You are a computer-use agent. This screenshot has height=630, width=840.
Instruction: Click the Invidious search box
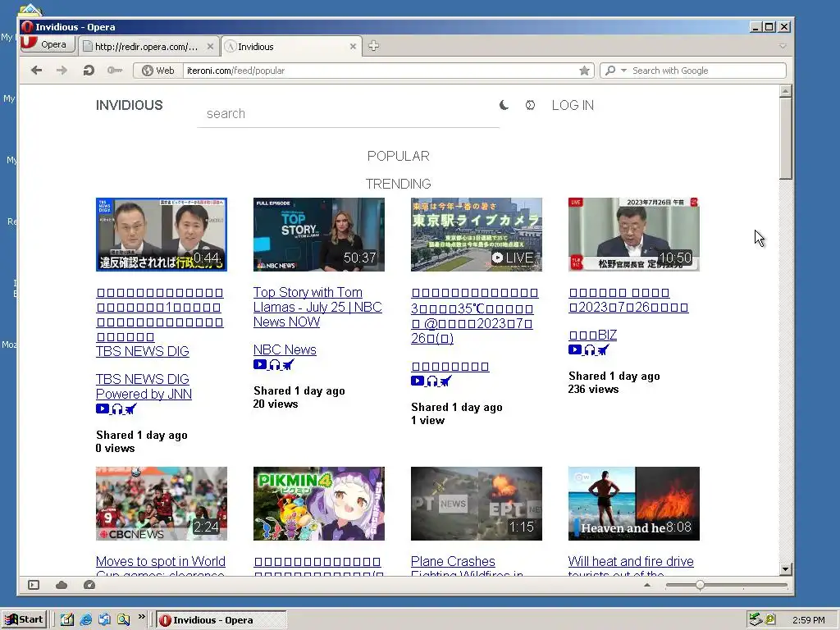(x=348, y=113)
